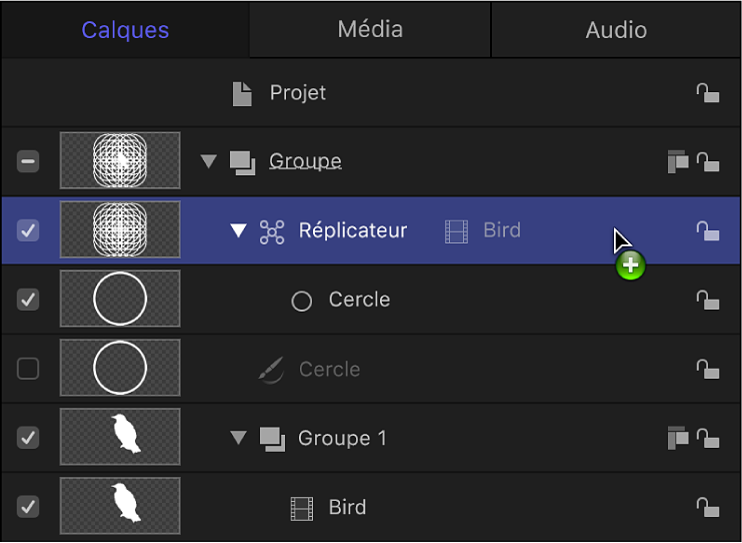
Task: Lock the Réplicateur layer
Action: (x=708, y=231)
